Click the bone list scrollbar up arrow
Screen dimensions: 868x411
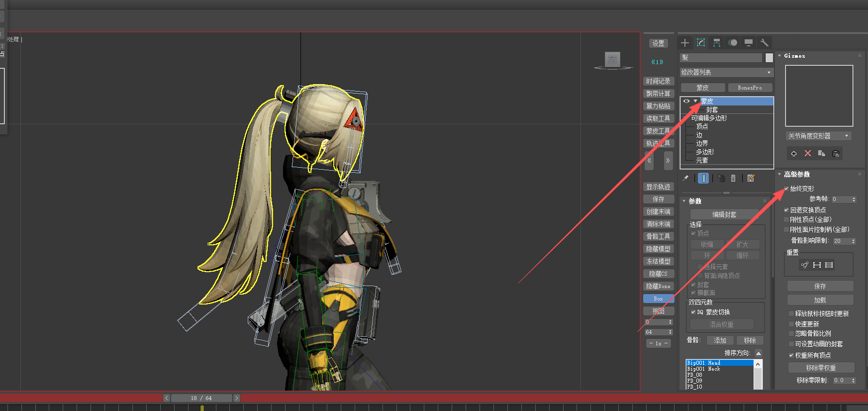[758, 364]
